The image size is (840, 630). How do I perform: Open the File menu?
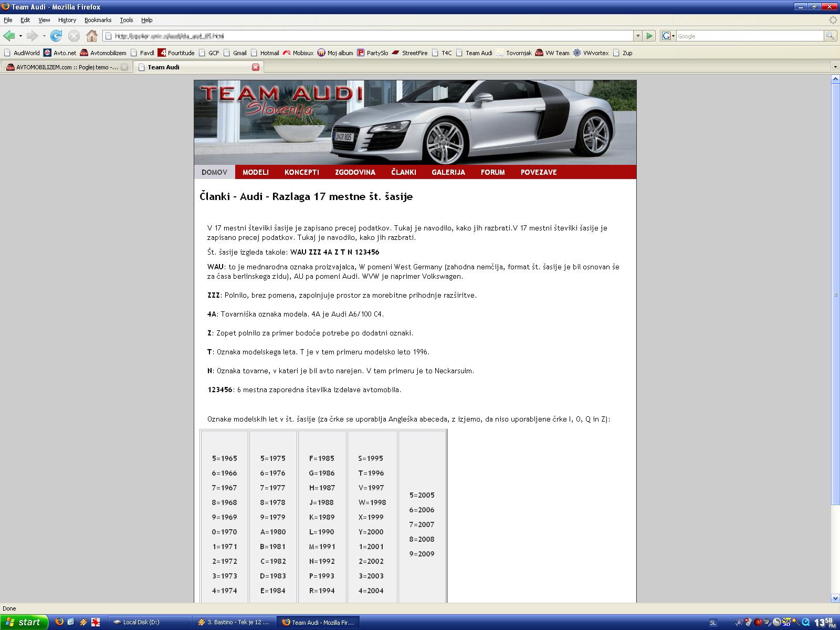pos(8,20)
